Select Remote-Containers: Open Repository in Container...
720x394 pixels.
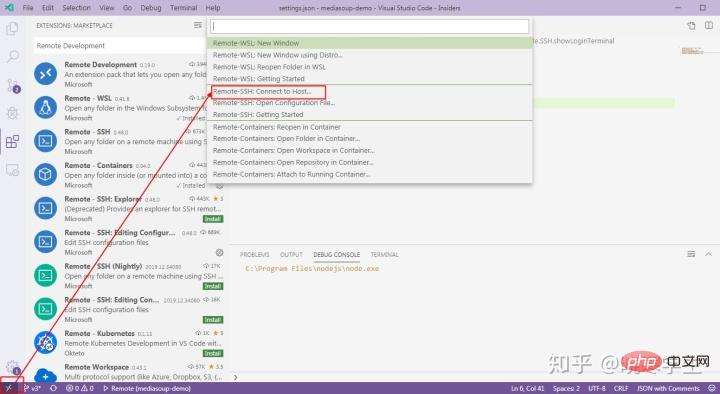pos(370,162)
